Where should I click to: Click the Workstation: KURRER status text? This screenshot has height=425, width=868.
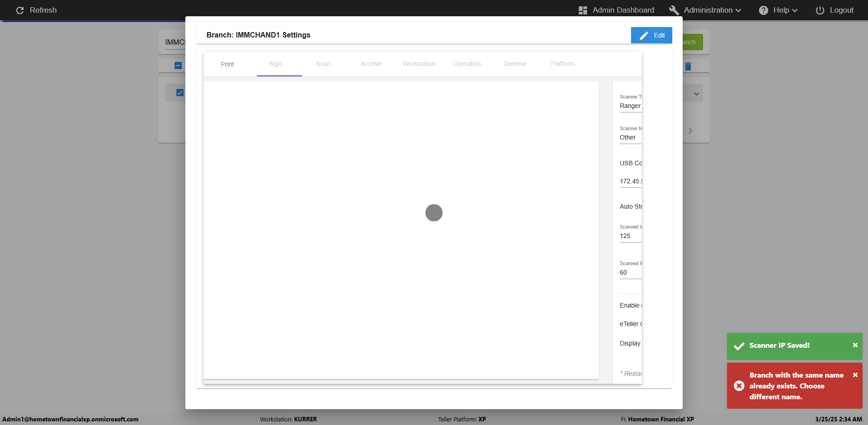point(288,419)
